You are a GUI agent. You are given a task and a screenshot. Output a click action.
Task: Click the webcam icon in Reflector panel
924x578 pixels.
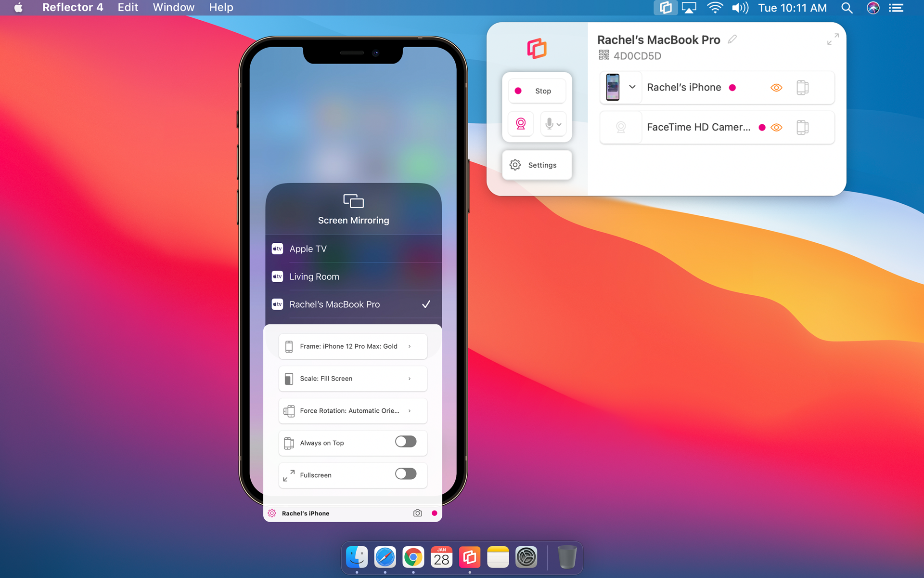(521, 124)
